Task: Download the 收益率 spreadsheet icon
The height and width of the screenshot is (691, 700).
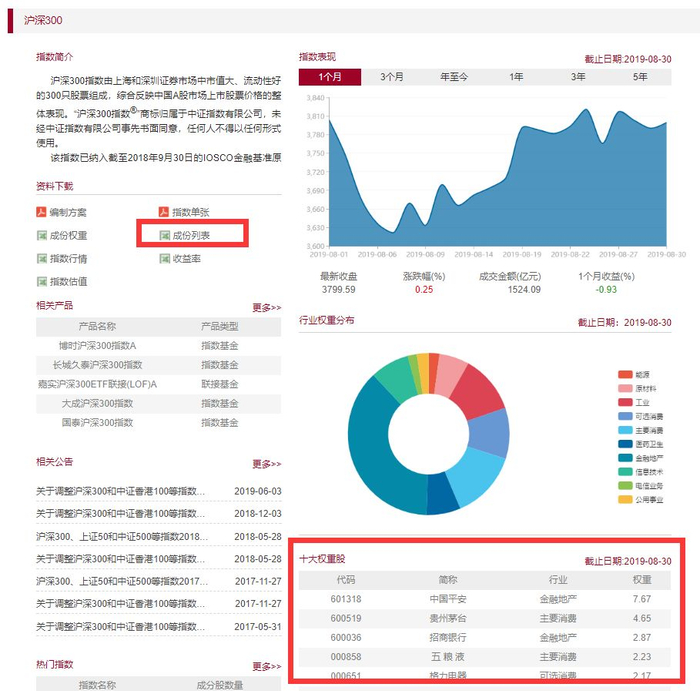Action: coord(165,258)
